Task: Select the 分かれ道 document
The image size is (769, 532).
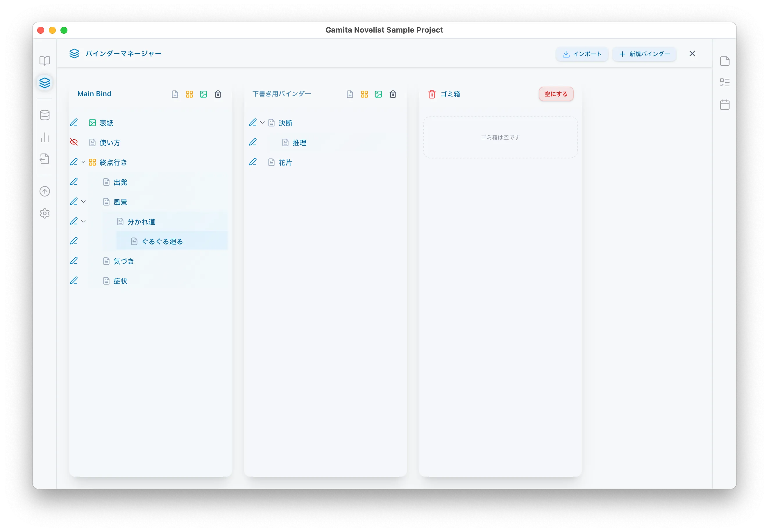Action: tap(141, 222)
